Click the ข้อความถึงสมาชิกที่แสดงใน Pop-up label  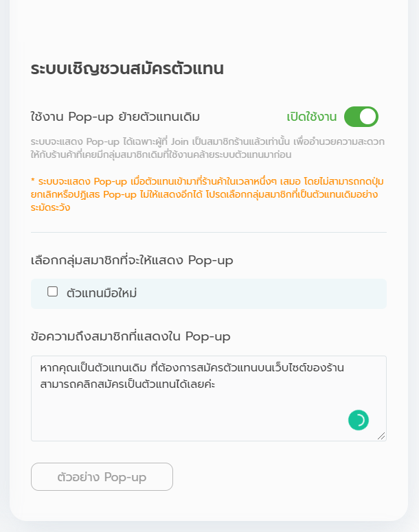(x=131, y=336)
